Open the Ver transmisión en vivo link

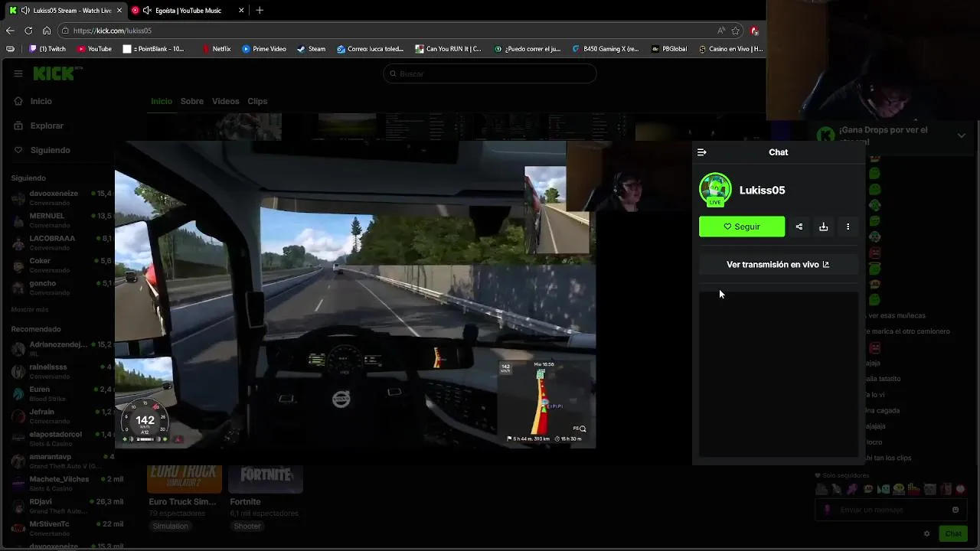[x=778, y=264]
